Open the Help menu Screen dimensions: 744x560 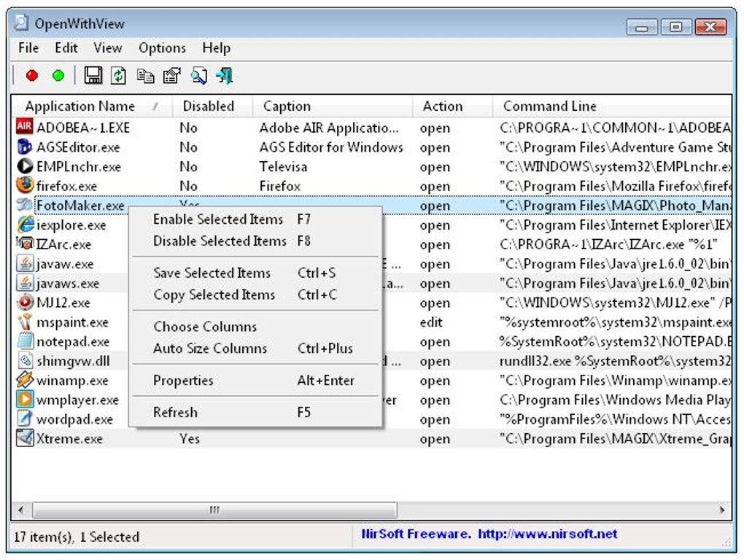(x=217, y=48)
